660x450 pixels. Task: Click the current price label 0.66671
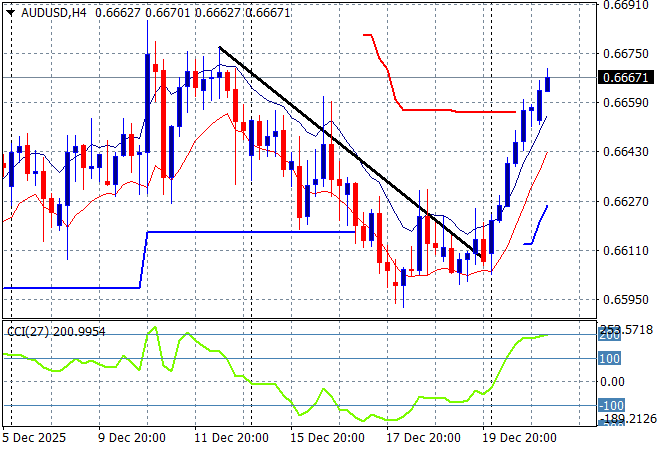click(625, 77)
